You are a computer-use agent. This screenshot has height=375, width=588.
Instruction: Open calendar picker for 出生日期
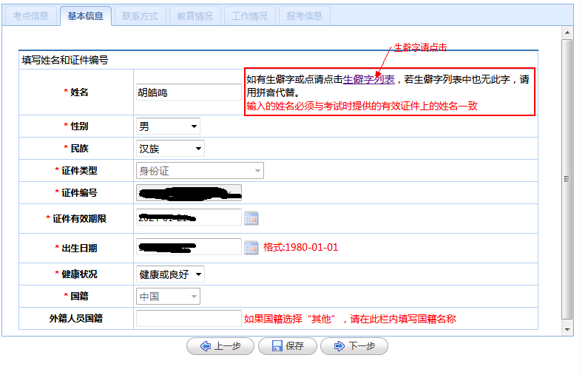251,247
